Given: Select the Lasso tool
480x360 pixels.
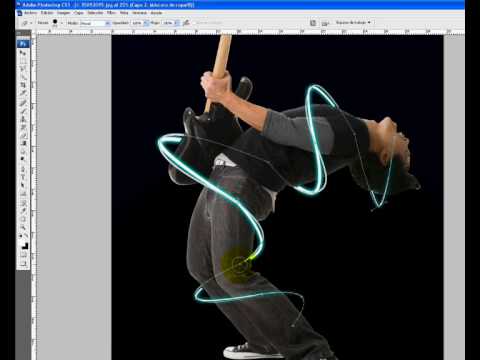Looking at the screenshot, I should click(23, 69).
